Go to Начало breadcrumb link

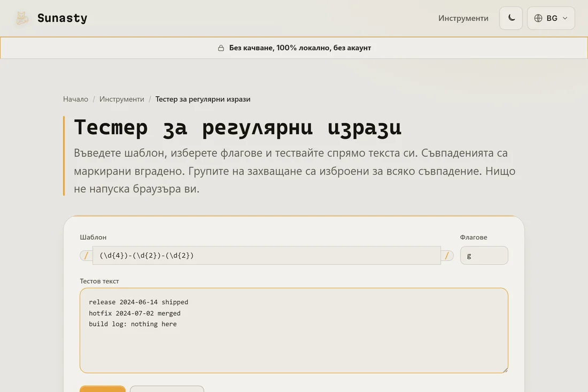click(75, 99)
